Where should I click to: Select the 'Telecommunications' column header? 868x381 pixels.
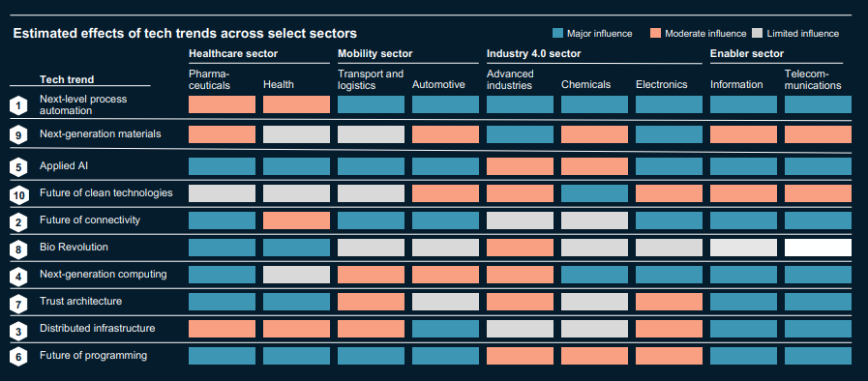click(813, 79)
